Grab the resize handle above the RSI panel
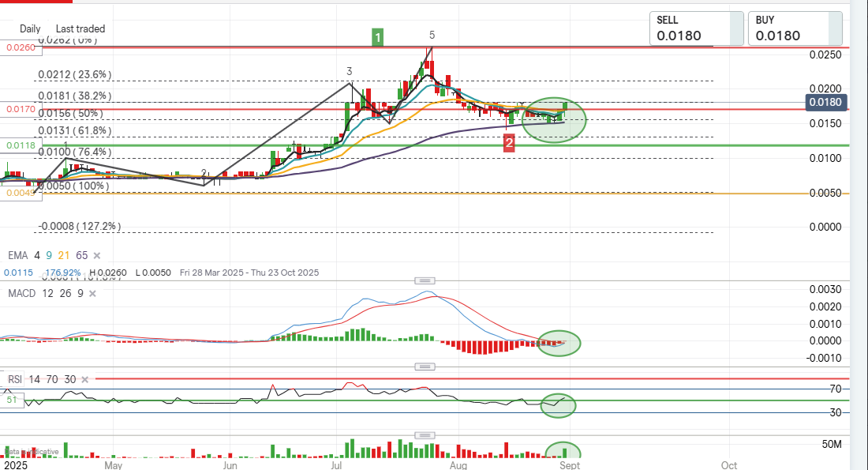Viewport: 868px width, 470px height. pyautogui.click(x=425, y=367)
